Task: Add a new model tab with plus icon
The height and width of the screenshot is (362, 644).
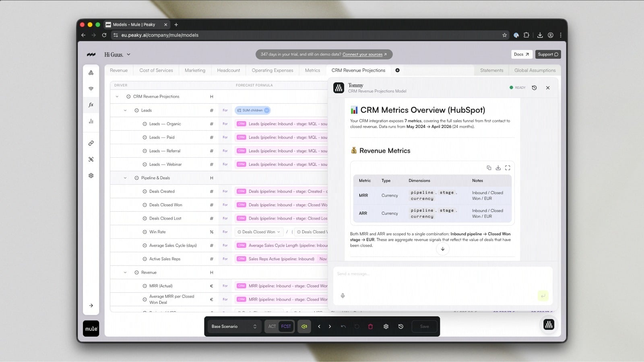Action: [397, 70]
